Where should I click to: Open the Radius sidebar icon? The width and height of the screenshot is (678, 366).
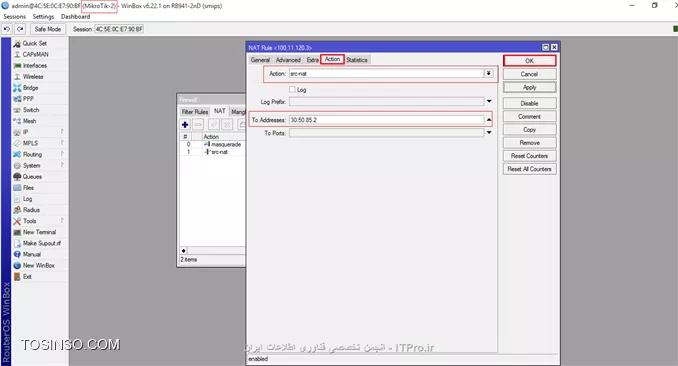[17, 210]
